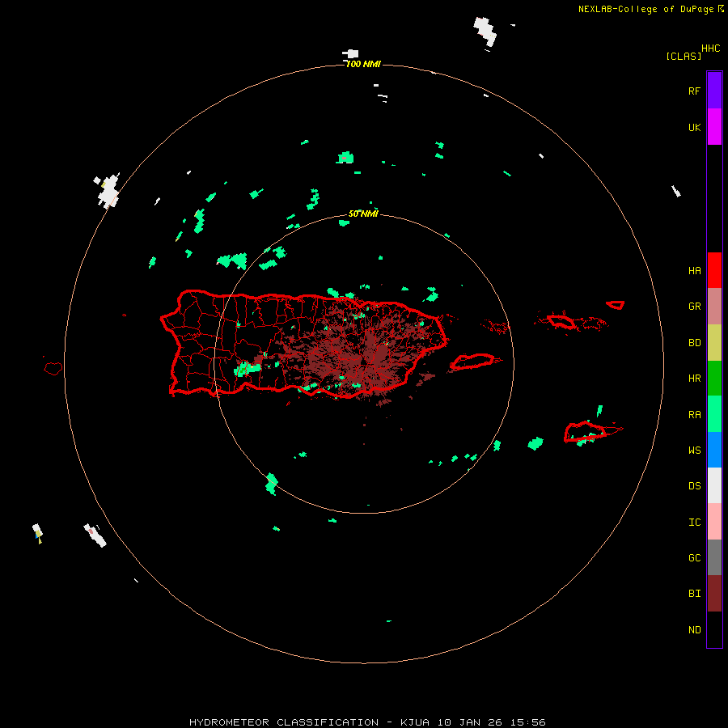Click the NEXLAB-College of DuPage credit text
Screen dimensions: 728x728
click(645, 9)
